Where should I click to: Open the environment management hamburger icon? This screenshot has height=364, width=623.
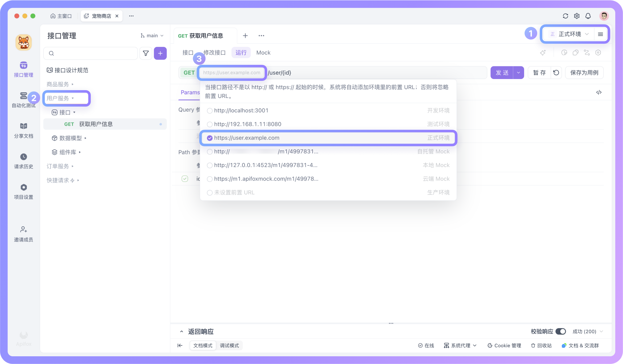pyautogui.click(x=600, y=34)
